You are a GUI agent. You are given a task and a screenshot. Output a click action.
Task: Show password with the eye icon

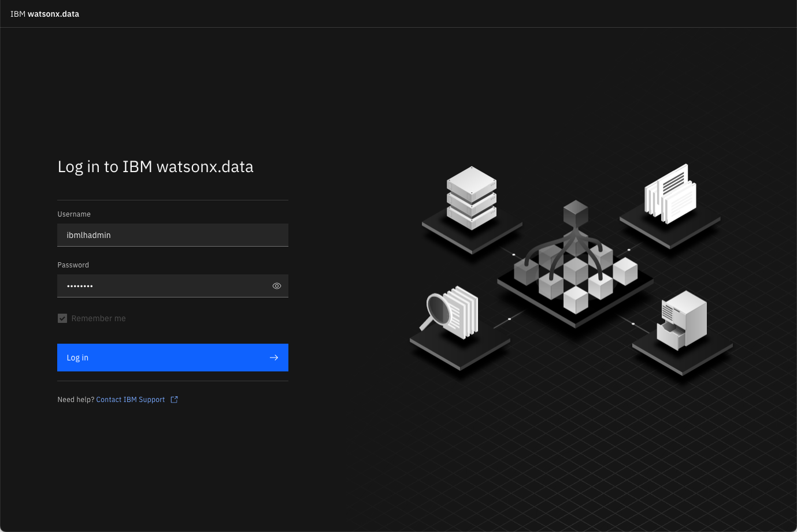point(277,286)
